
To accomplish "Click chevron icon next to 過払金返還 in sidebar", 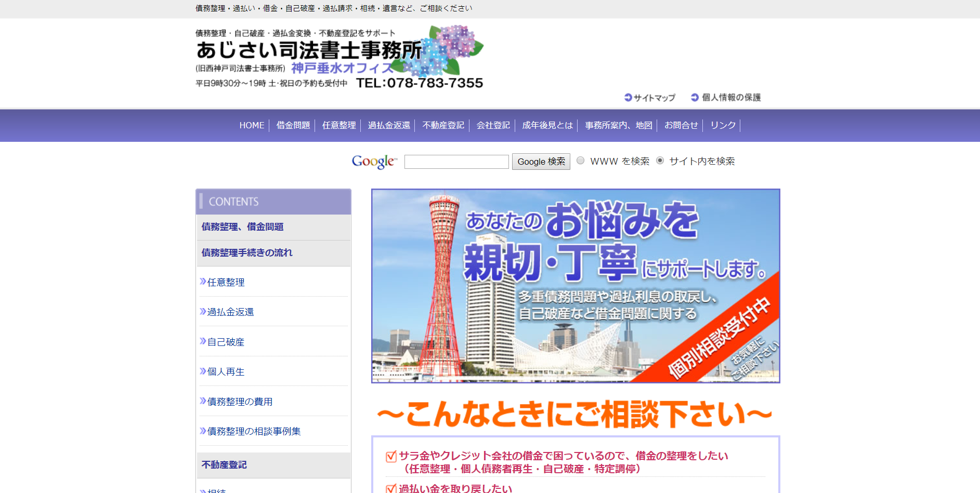I will click(x=203, y=311).
